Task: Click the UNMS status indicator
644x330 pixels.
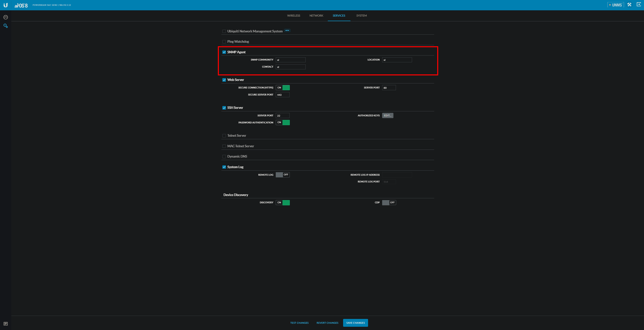Action: point(615,5)
